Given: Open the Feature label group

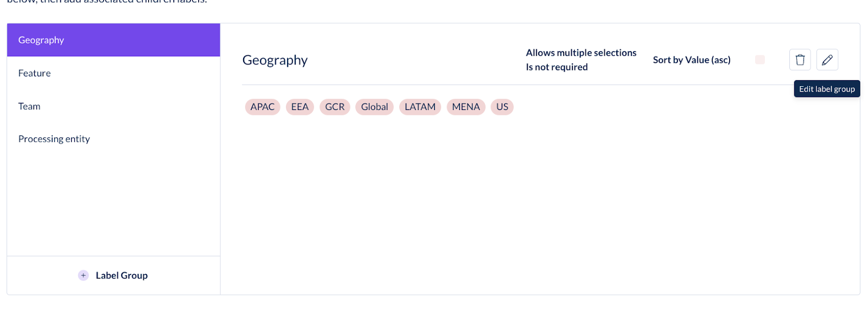Looking at the screenshot, I should tap(113, 73).
